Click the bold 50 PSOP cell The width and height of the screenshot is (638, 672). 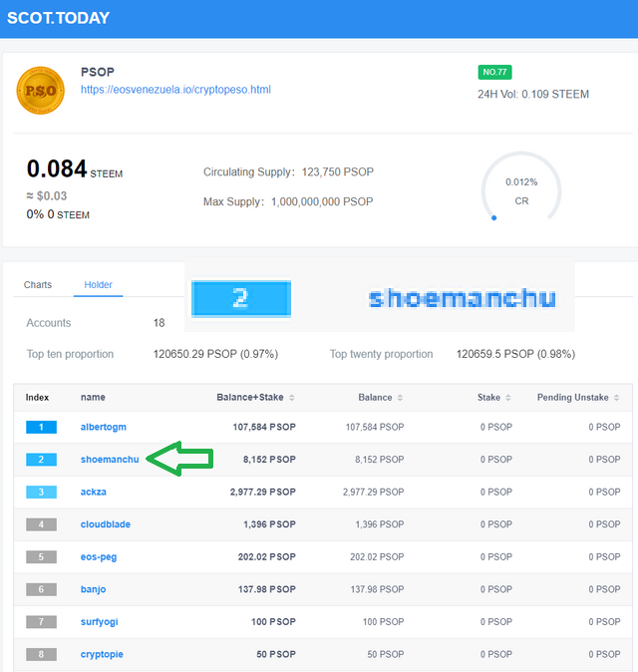coord(276,654)
